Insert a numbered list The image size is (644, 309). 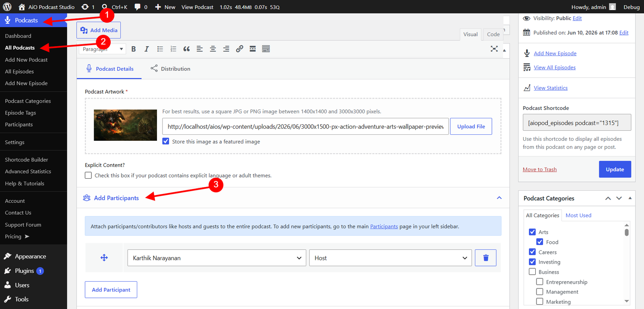click(x=173, y=49)
